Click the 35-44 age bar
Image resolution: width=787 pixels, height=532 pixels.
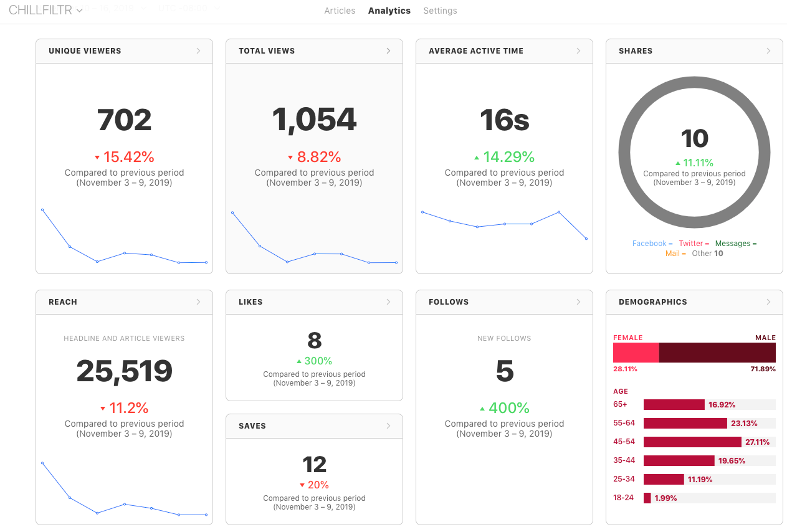point(679,461)
